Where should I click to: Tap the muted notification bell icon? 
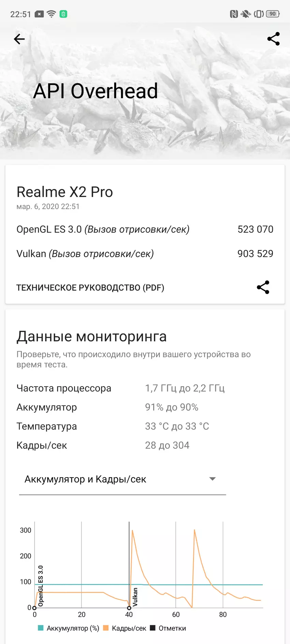click(x=245, y=14)
